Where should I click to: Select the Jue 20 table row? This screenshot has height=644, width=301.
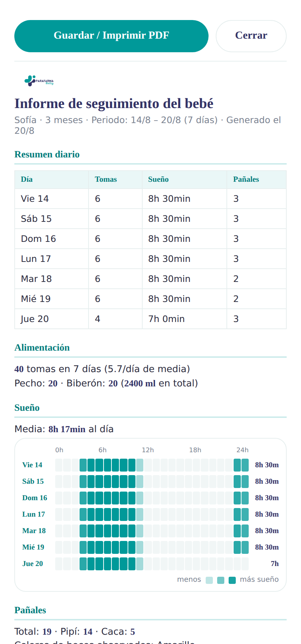tap(150, 319)
